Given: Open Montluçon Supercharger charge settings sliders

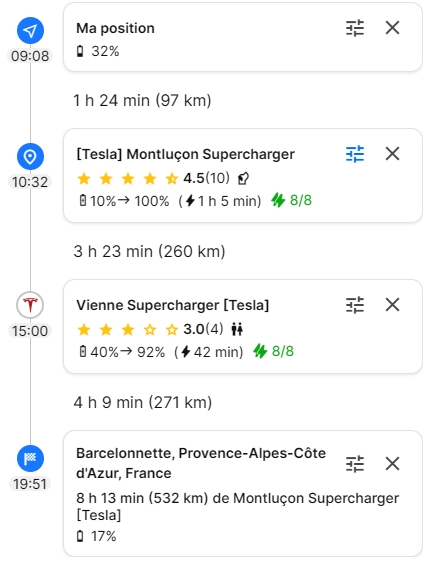Looking at the screenshot, I should click(355, 154).
